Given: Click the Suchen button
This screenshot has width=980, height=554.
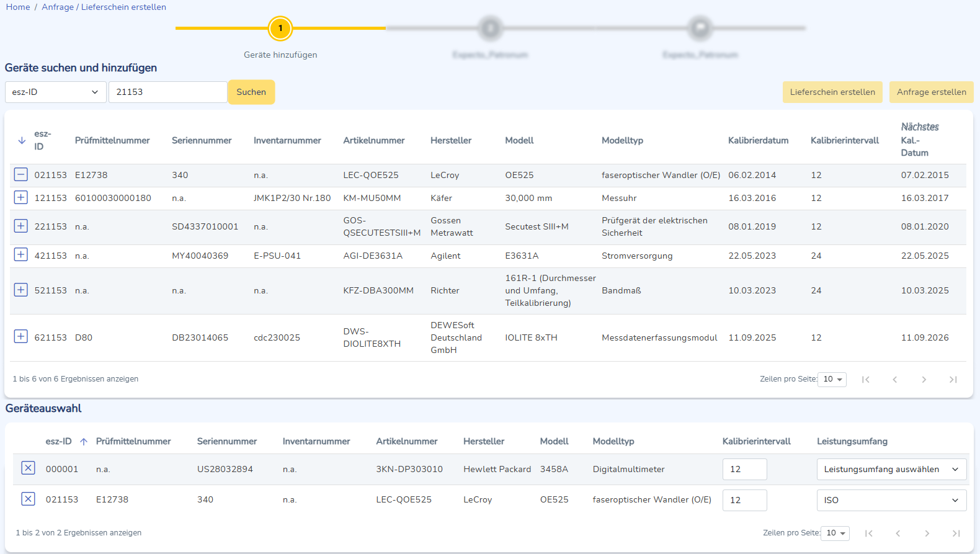Looking at the screenshot, I should tap(251, 92).
